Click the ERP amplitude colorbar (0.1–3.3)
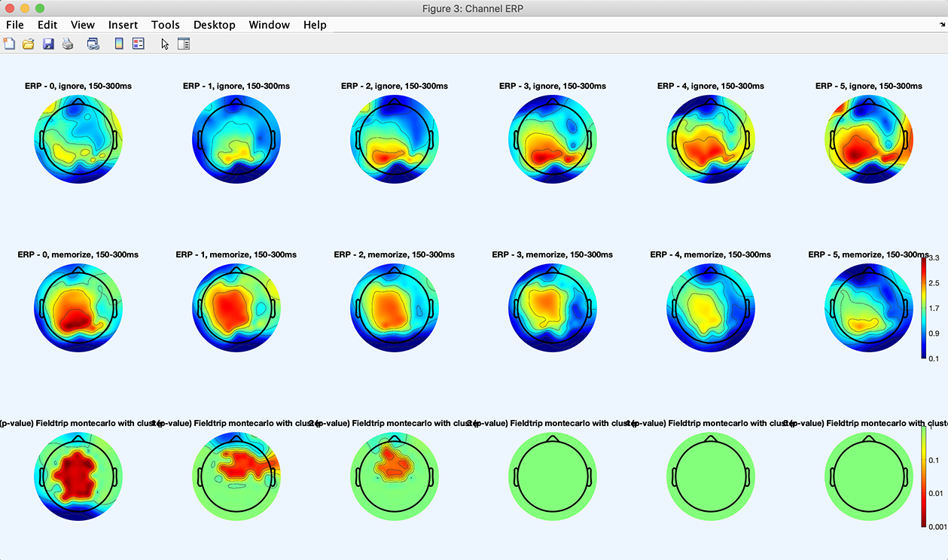948x560 pixels. [924, 308]
